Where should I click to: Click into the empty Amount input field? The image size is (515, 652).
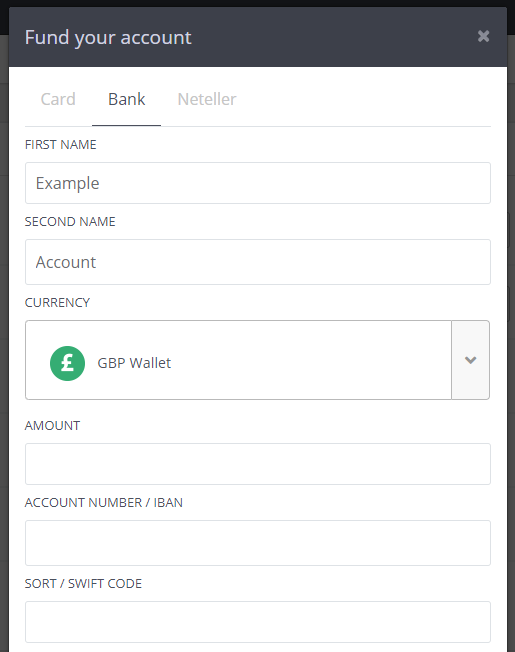tap(258, 464)
